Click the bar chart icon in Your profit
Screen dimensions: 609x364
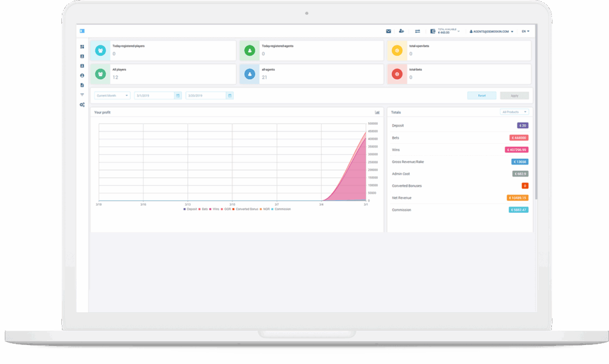pyautogui.click(x=377, y=112)
